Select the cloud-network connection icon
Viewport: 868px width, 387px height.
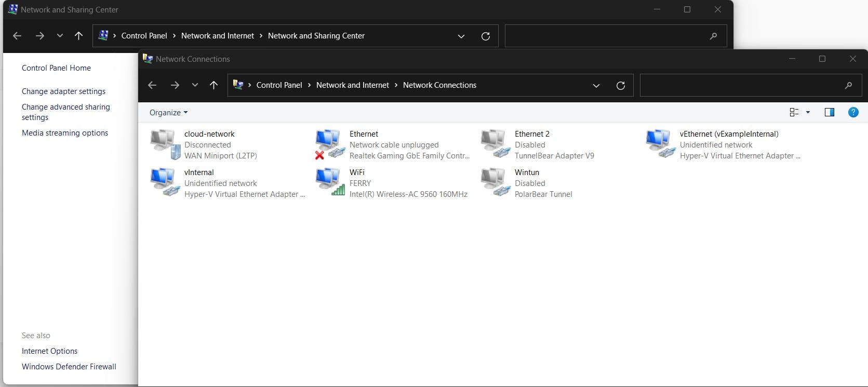coord(165,144)
